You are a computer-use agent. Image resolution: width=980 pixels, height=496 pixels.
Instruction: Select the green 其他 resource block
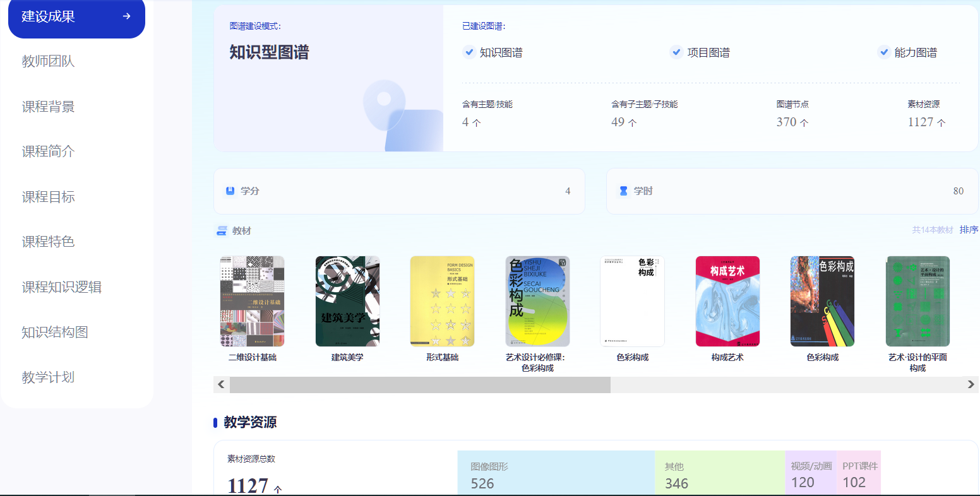pyautogui.click(x=719, y=474)
